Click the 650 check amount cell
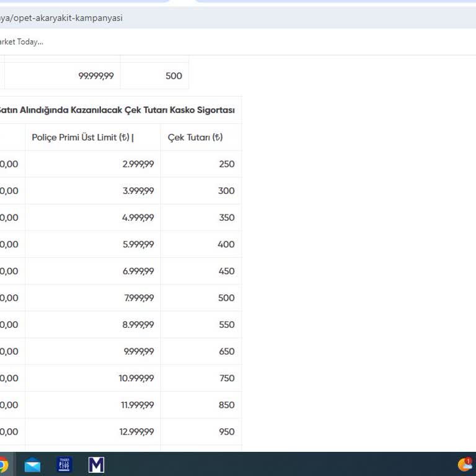Screen dimensions: 476x476 [226, 351]
